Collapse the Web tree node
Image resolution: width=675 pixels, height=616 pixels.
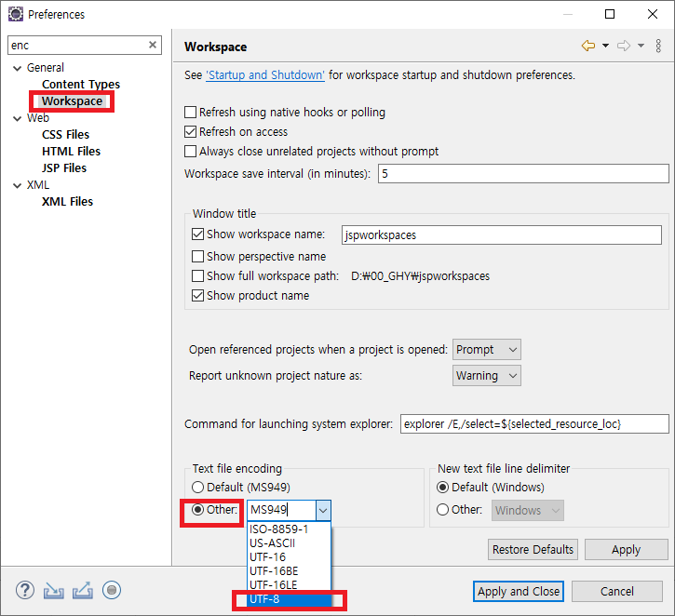pos(17,118)
